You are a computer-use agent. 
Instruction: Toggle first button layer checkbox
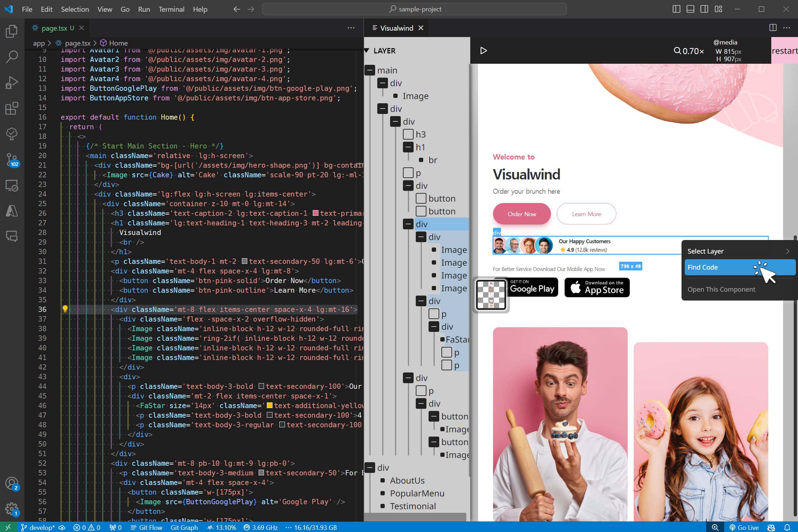421,198
